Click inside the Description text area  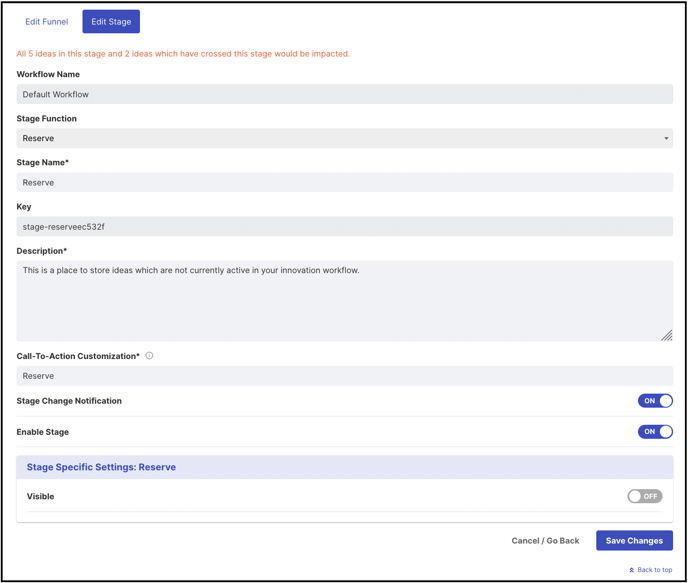(344, 301)
